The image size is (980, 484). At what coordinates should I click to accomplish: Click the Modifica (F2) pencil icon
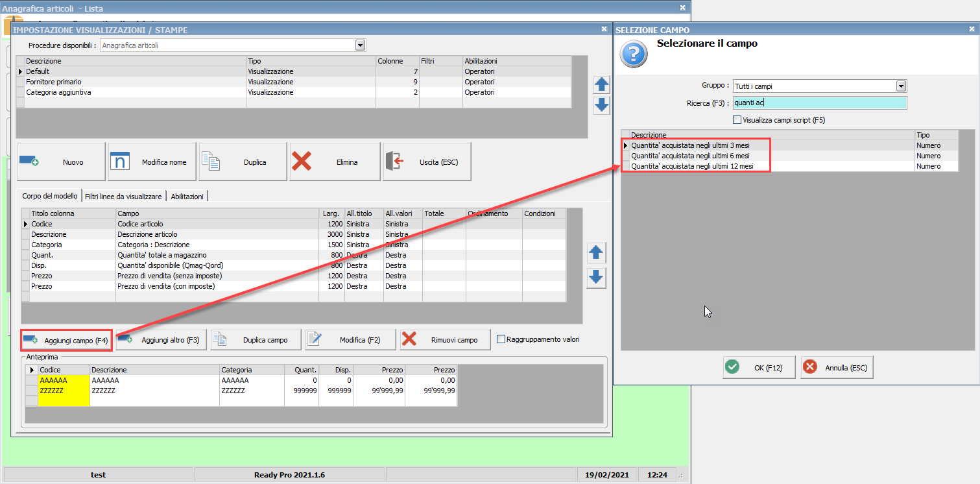point(315,339)
